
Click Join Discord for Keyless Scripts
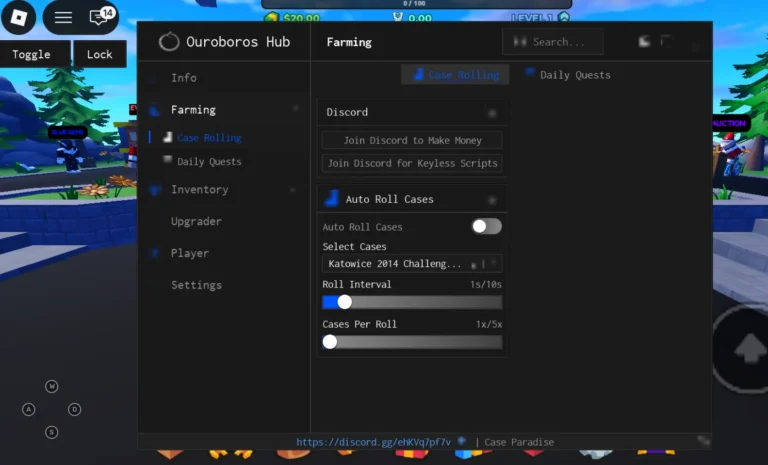tap(412, 163)
